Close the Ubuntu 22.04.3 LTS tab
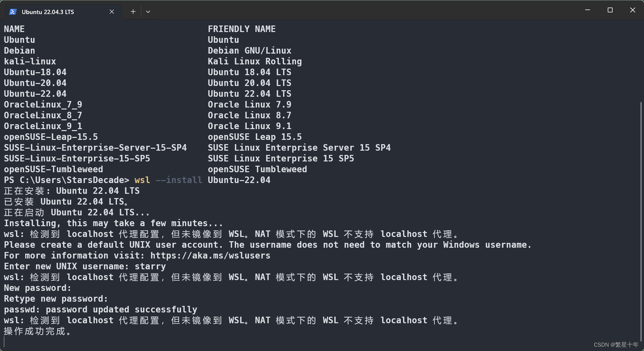Image resolution: width=644 pixels, height=351 pixels. point(112,12)
